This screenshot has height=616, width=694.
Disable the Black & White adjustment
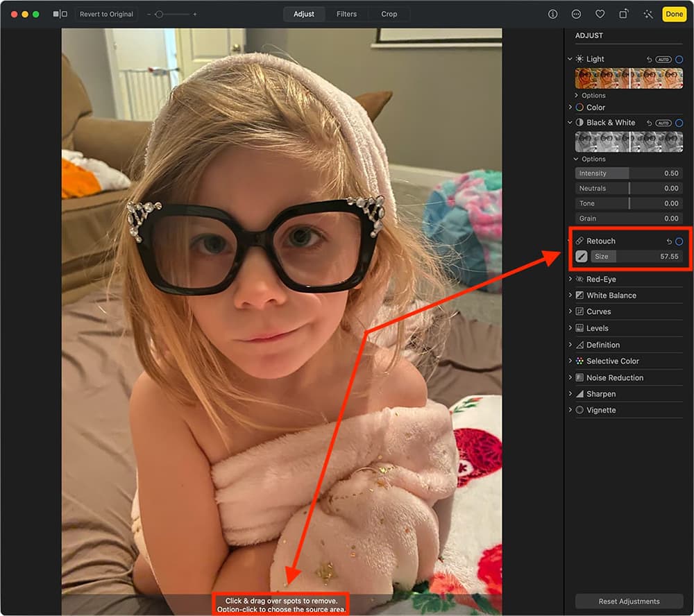[679, 123]
